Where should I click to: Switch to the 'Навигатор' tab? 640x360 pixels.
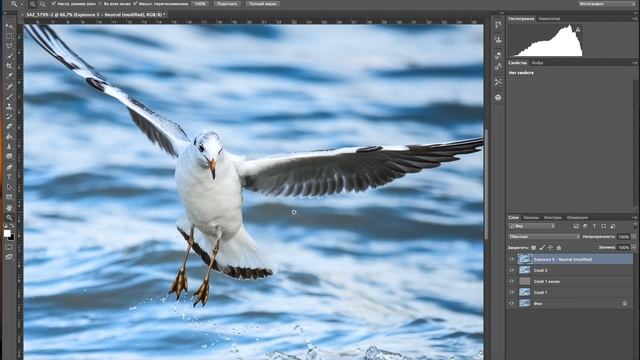pos(549,19)
